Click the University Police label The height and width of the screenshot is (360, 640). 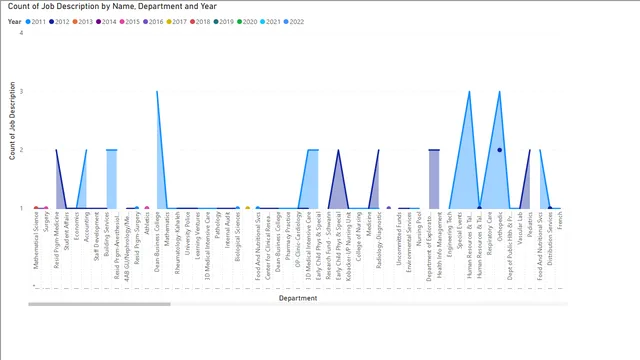tap(187, 233)
